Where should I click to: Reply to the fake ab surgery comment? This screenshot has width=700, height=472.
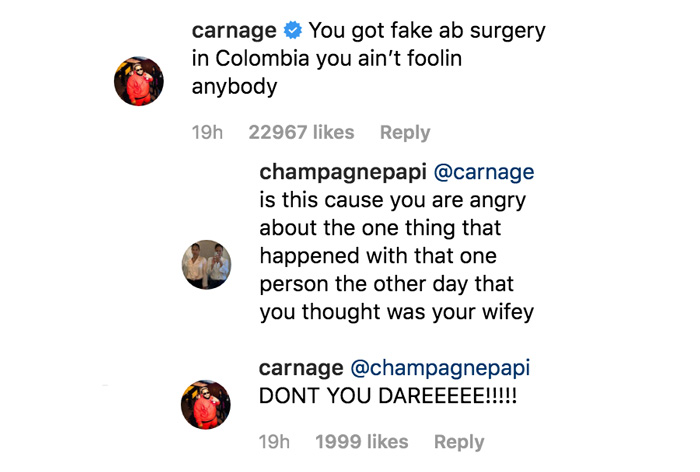[x=405, y=133]
